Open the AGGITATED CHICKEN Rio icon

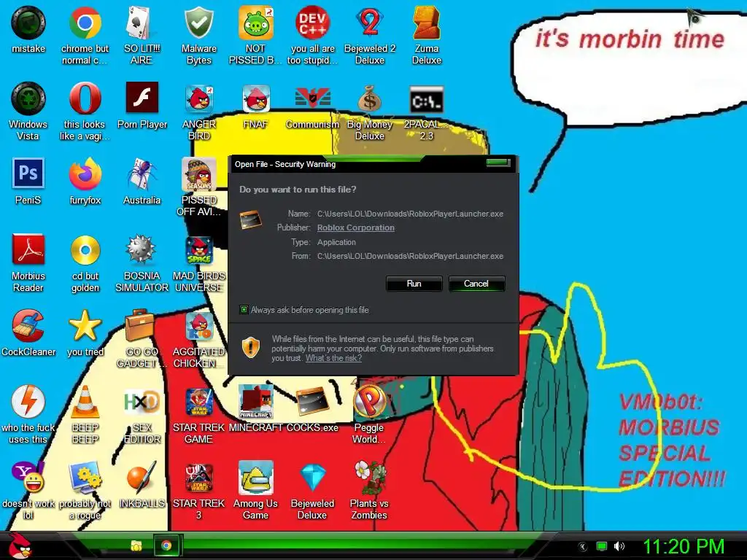pos(200,326)
